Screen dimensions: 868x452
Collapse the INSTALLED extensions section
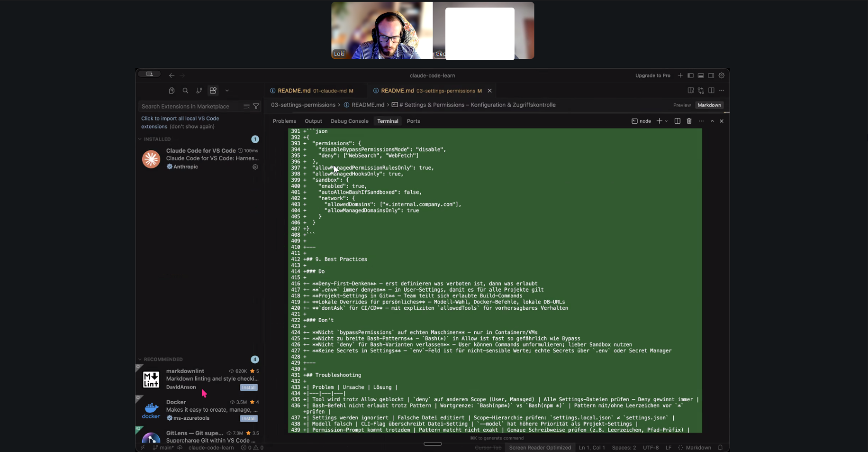coord(140,139)
